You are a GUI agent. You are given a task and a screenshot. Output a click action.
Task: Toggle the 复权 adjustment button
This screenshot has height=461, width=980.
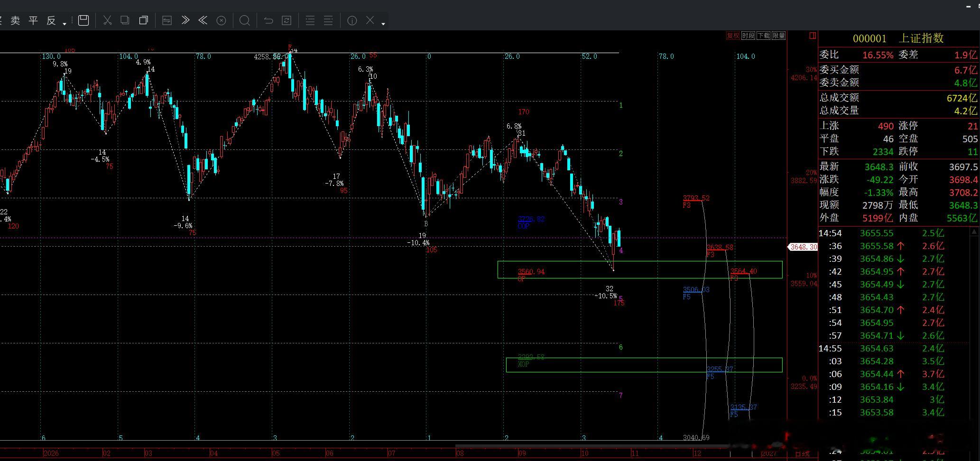[x=733, y=36]
